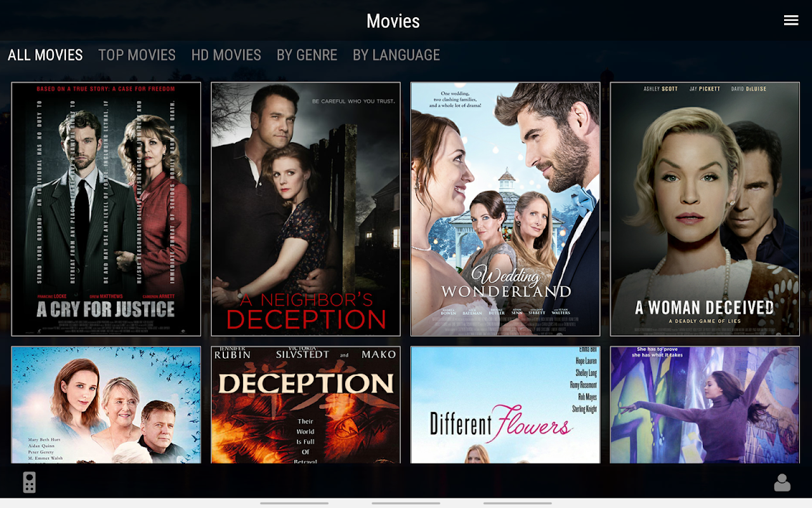Select the ALL MOVIES tab
This screenshot has height=508, width=812.
click(45, 55)
